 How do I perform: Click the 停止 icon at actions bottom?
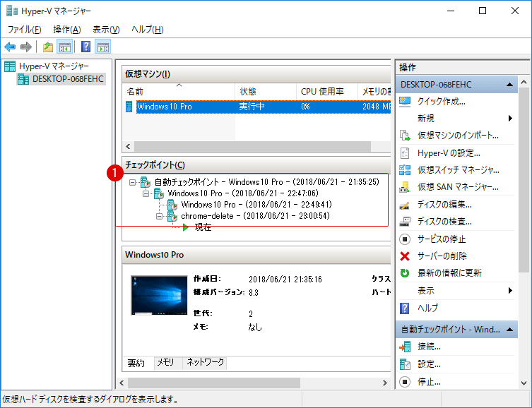point(405,382)
